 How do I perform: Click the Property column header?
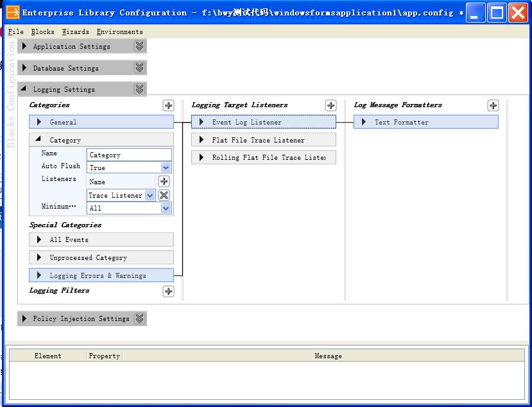[104, 356]
